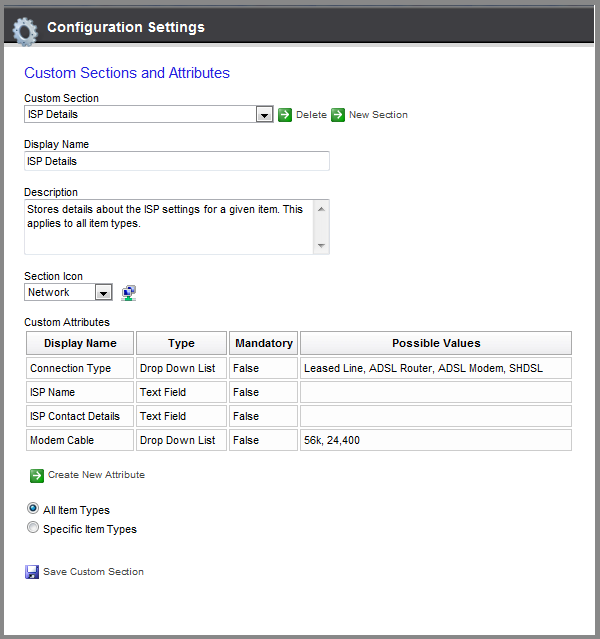This screenshot has width=600, height=639.
Task: Click the New Section link
Action: click(x=378, y=115)
